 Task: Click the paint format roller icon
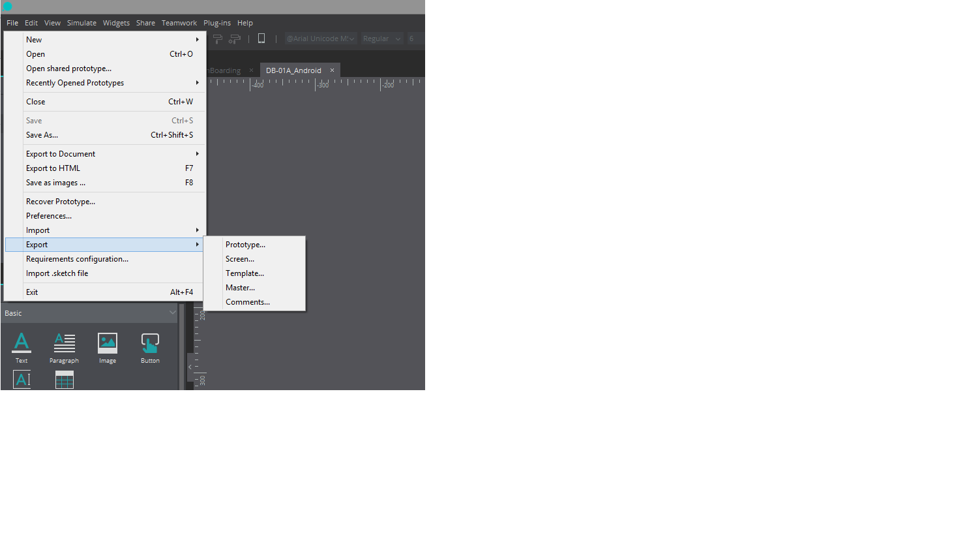[218, 38]
